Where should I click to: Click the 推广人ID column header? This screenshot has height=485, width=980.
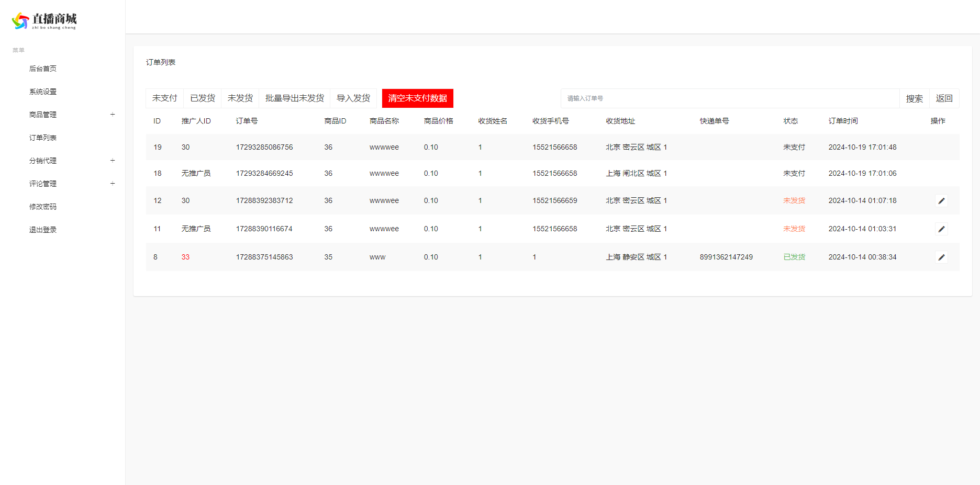click(x=196, y=121)
